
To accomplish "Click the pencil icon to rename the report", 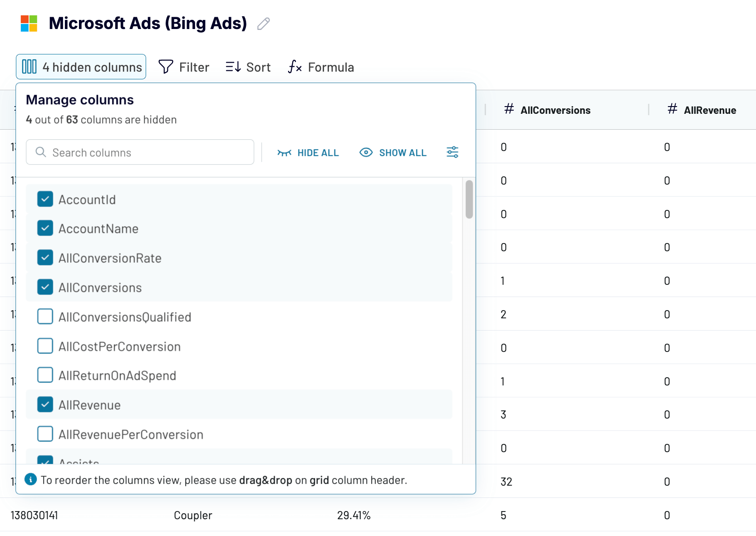I will coord(263,24).
